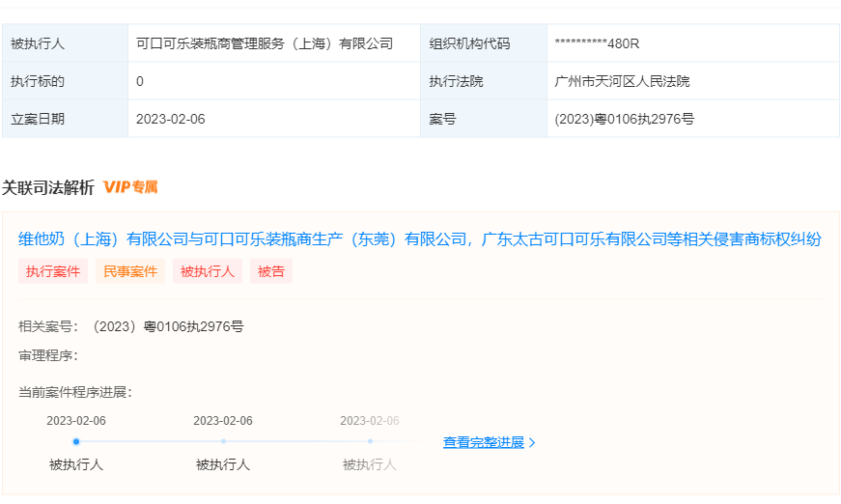Click the table case number (2023)粤0106执2976号
Viewport: 841px width, 504px height.
pos(625,119)
